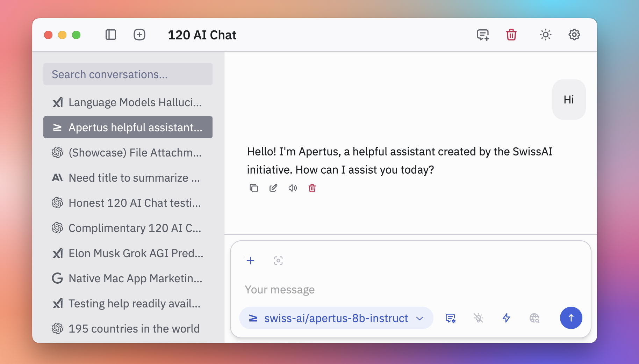
Task: Click the new chat bubble icon
Action: (482, 35)
